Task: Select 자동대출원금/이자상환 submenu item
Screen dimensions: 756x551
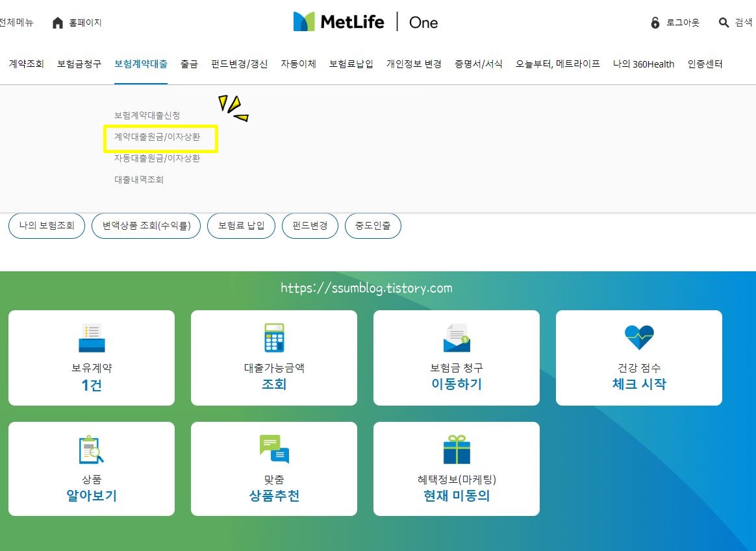Action: (x=157, y=158)
